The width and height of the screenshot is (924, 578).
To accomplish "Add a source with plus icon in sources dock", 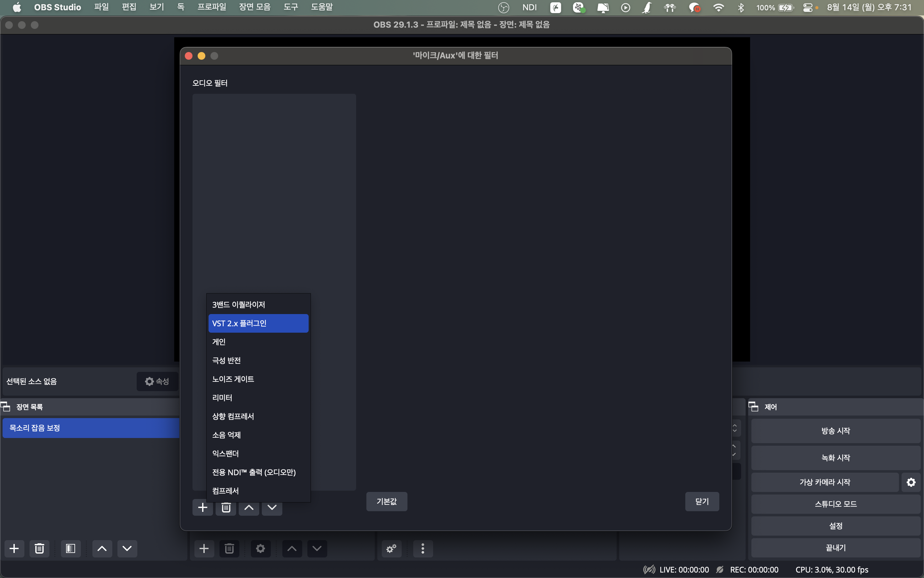I will tap(204, 548).
